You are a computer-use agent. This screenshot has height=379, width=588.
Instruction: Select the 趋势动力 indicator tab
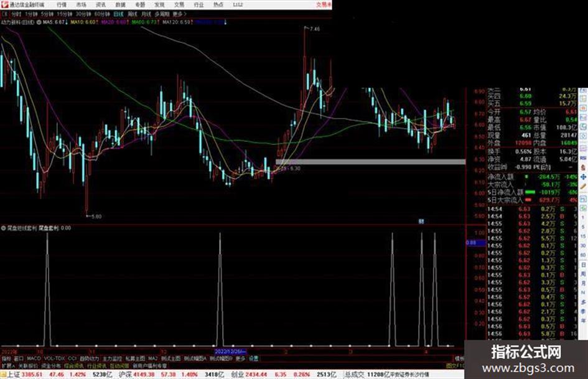[x=89, y=358]
